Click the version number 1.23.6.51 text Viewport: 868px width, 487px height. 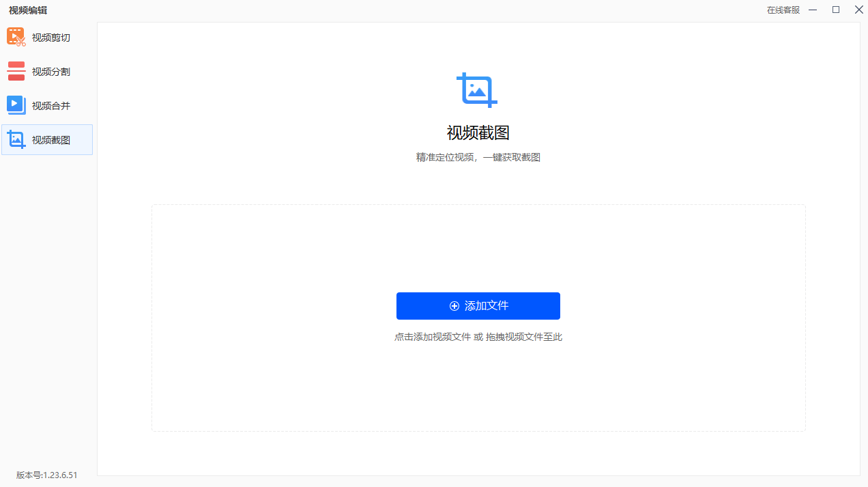[x=47, y=475]
